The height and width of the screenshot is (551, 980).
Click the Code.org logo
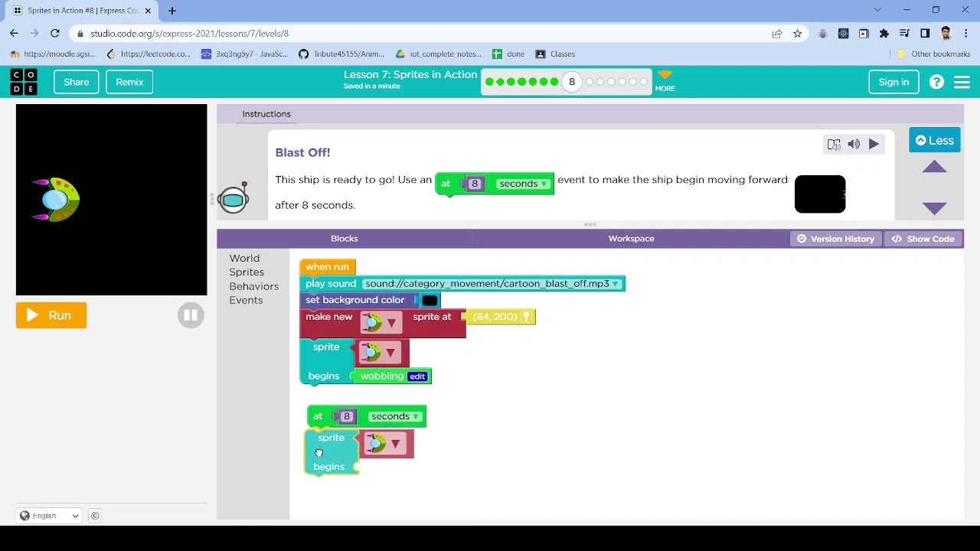24,82
